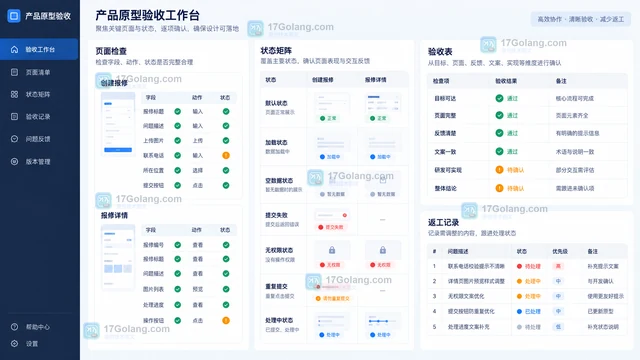Select 问题反馈 in the sidebar
Viewport: 640px width, 360px height.
(39, 139)
